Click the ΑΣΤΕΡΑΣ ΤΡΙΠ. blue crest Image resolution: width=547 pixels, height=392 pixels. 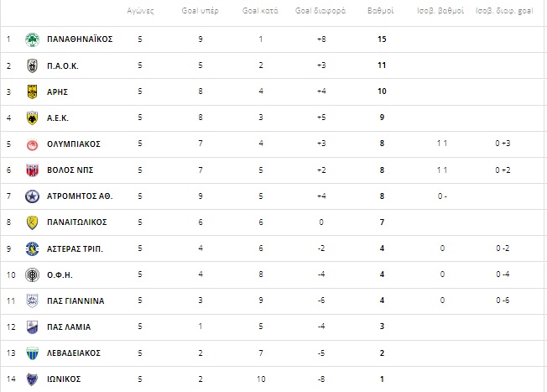tap(33, 249)
